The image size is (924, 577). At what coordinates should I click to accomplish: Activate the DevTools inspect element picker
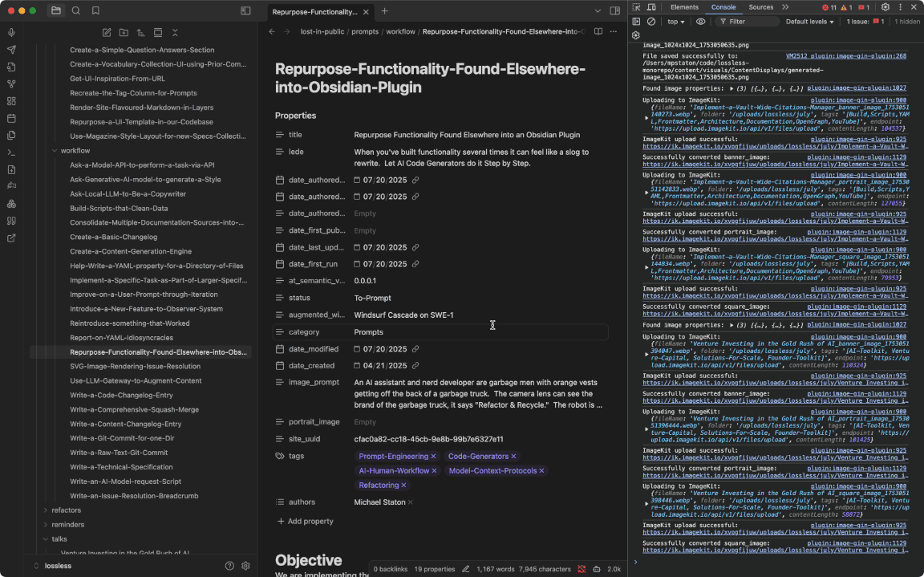[636, 7]
